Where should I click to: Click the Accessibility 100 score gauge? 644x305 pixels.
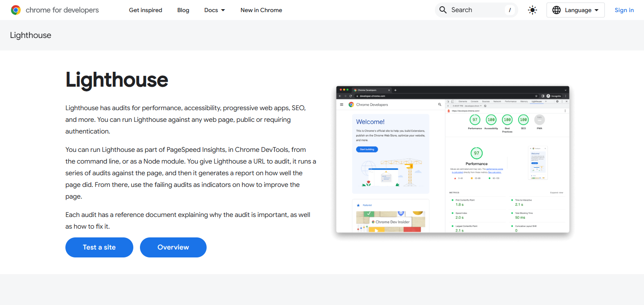491,120
